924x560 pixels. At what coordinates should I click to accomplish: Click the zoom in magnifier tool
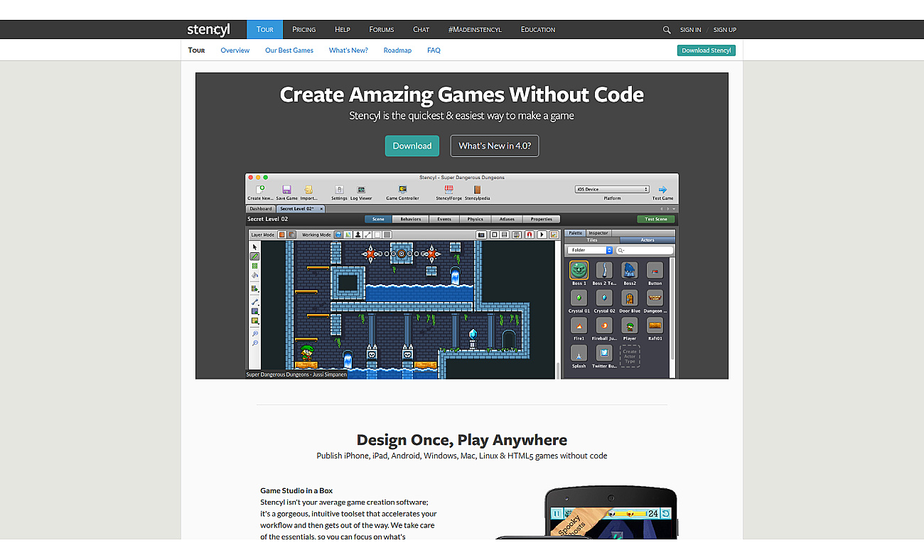tap(255, 333)
